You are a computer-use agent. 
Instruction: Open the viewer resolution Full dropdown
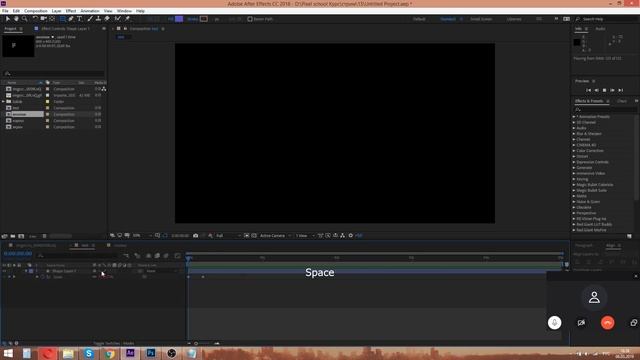(228, 236)
